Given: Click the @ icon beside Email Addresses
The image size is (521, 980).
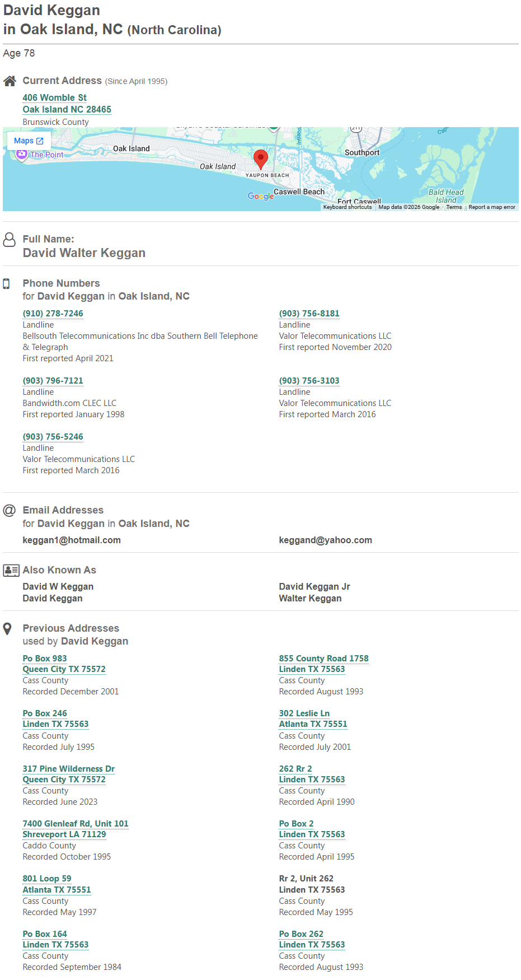Looking at the screenshot, I should (10, 510).
